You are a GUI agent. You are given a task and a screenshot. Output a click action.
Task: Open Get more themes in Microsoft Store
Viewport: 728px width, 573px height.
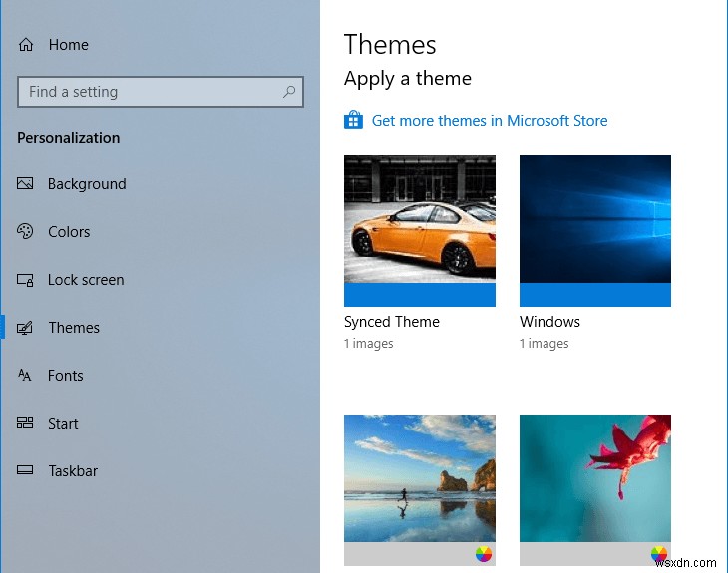490,121
